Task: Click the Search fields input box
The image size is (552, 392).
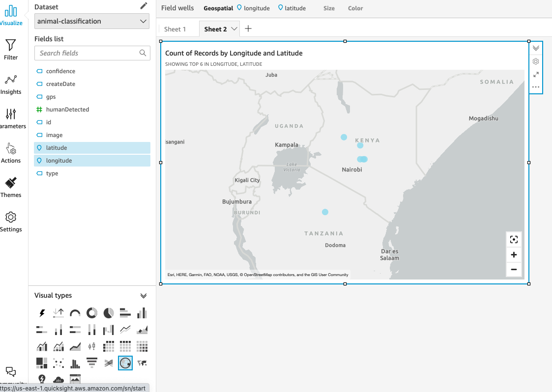Action: click(87, 53)
